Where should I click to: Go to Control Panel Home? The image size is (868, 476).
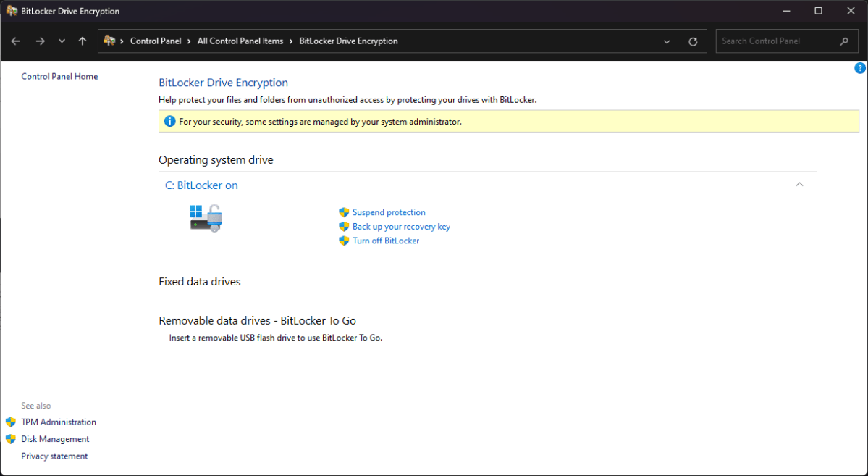pos(59,76)
